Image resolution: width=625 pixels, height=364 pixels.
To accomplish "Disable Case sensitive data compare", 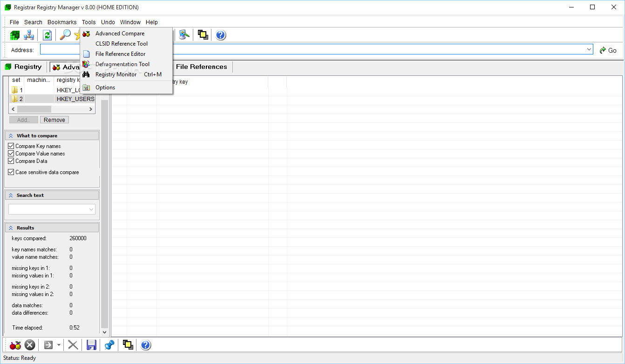I will [x=11, y=172].
